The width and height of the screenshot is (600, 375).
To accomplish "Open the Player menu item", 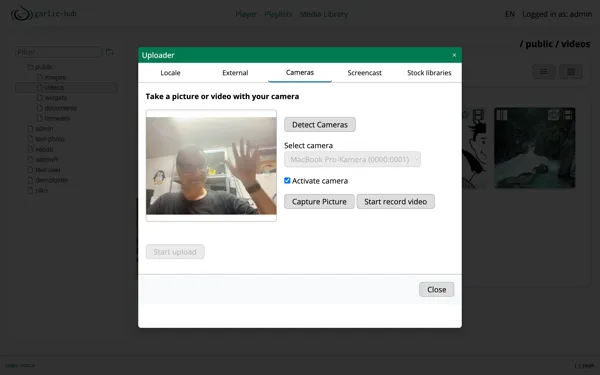I will click(246, 14).
